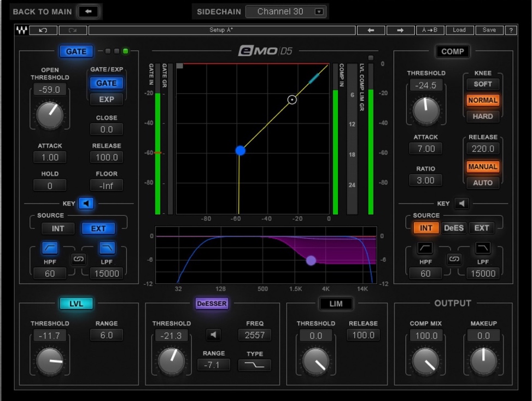Go to next preset with right arrow
The image size is (532, 401).
pyautogui.click(x=400, y=30)
